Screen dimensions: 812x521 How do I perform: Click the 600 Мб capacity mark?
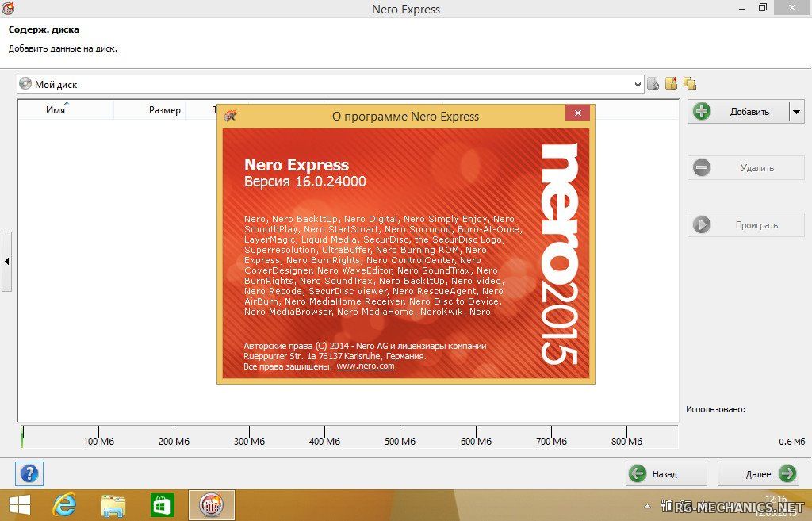pos(476,441)
